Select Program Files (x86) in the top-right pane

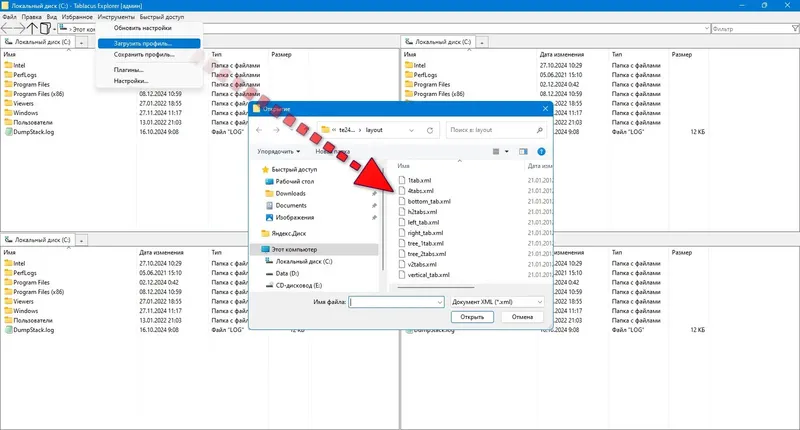coord(439,94)
